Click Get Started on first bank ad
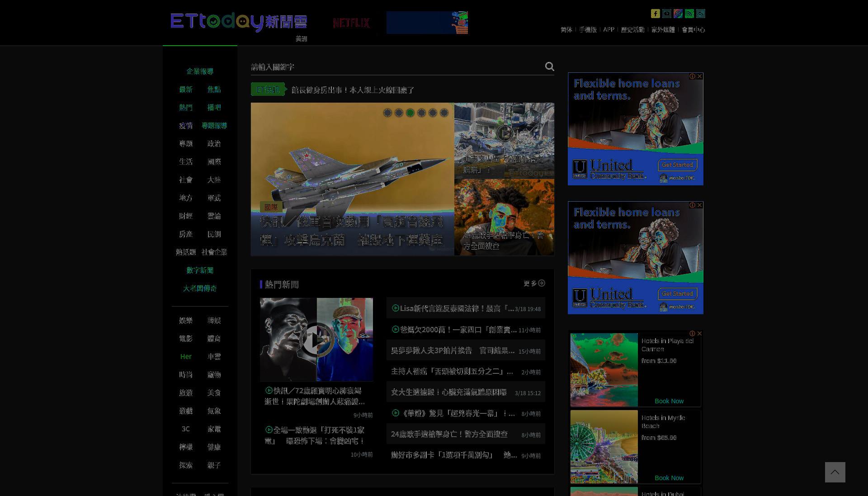The height and width of the screenshot is (496, 868). coord(677,165)
